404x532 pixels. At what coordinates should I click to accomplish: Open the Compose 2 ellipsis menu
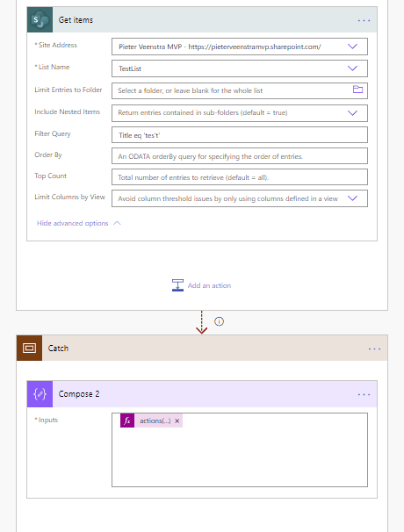364,394
